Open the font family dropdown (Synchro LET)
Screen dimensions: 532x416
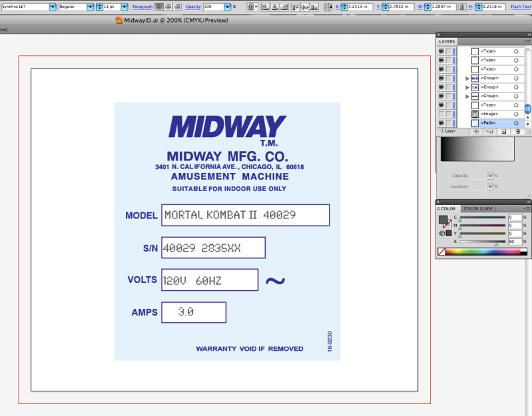(x=53, y=7)
